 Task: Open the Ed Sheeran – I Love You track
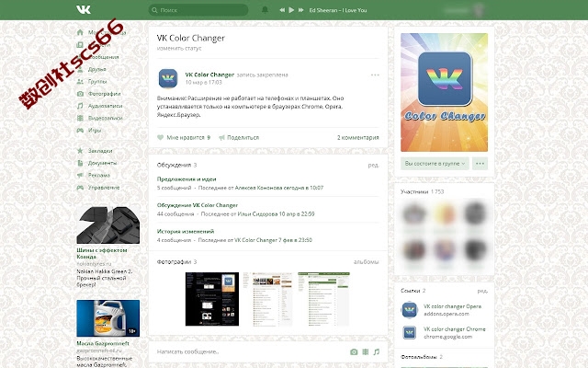[338, 10]
